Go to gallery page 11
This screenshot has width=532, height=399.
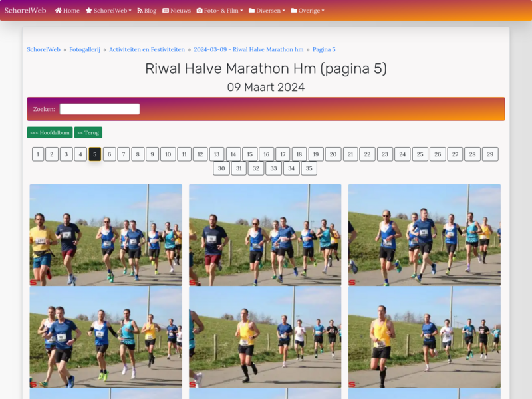(x=184, y=154)
